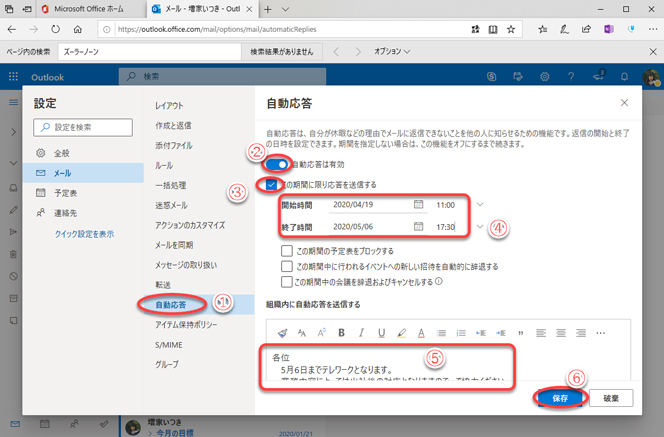Apply bulleted list formatting
Image resolution: width=664 pixels, height=437 pixels.
pyautogui.click(x=441, y=333)
